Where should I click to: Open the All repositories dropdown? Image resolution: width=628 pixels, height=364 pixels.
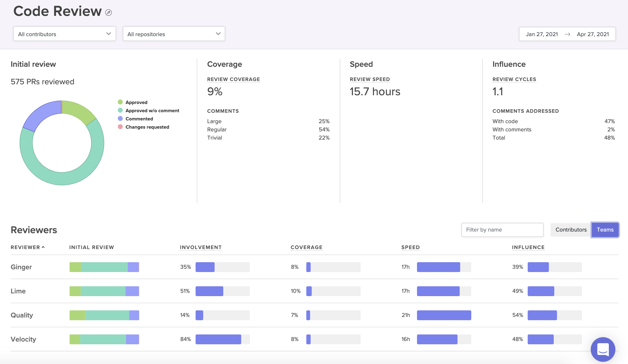click(x=173, y=34)
